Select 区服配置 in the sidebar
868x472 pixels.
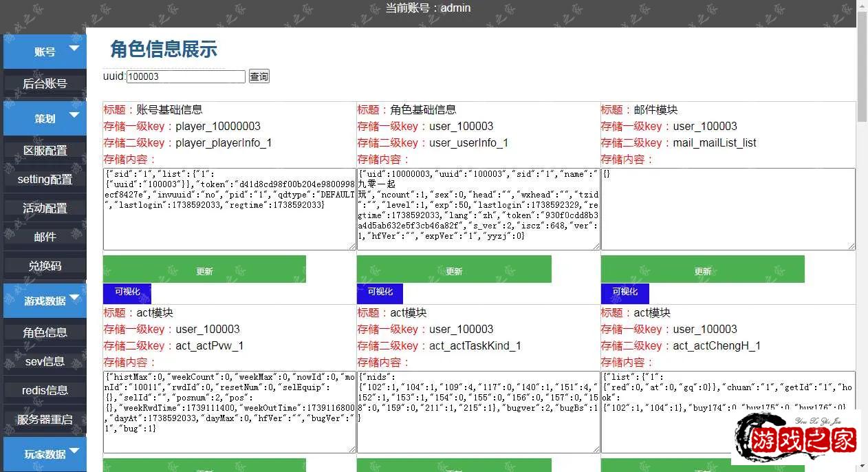coord(44,149)
